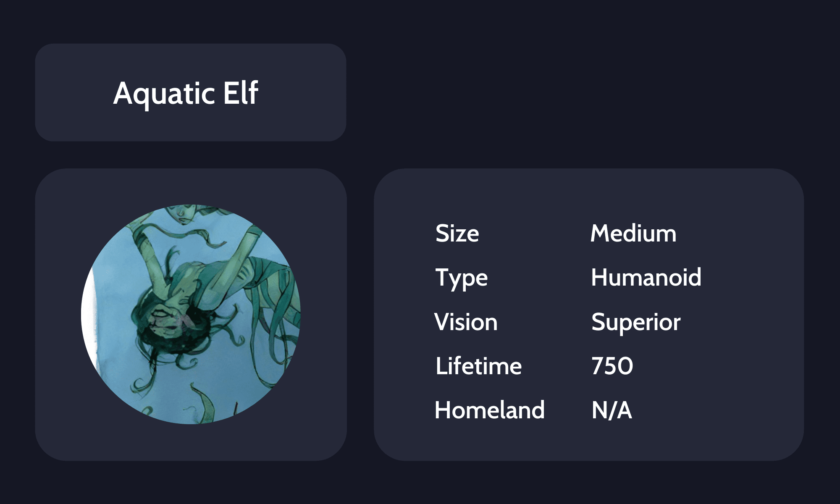The width and height of the screenshot is (840, 504).
Task: Click the second face at portrait's top edge
Action: click(183, 213)
